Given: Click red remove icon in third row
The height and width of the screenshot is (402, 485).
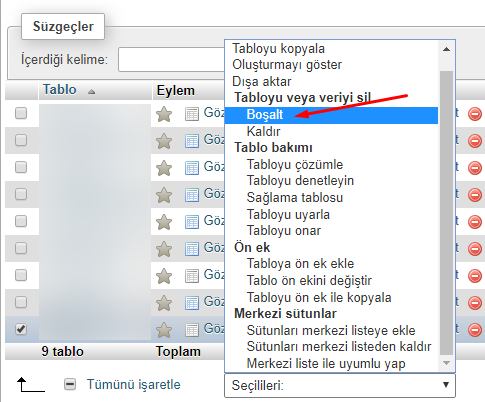Looking at the screenshot, I should click(x=475, y=168).
